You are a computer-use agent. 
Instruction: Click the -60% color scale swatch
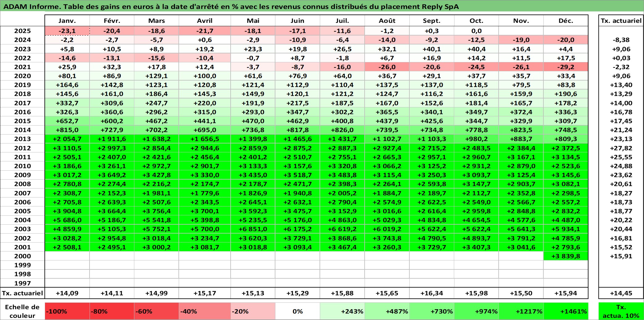coord(157,311)
